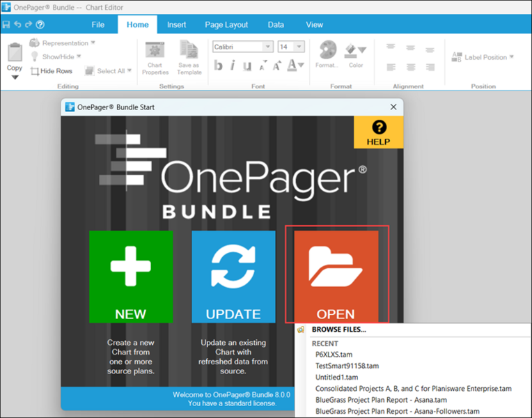This screenshot has height=418, width=532.
Task: Click the increase font size icon
Action: (277, 65)
